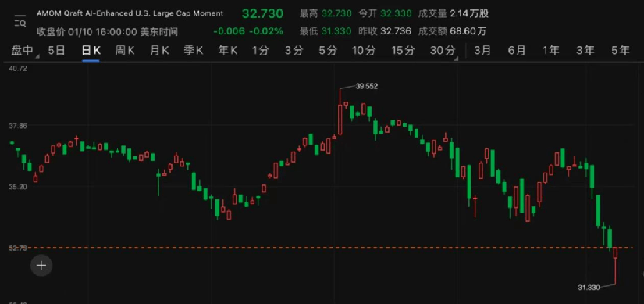Click the round plus button on chart
The image size is (644, 304).
[41, 266]
